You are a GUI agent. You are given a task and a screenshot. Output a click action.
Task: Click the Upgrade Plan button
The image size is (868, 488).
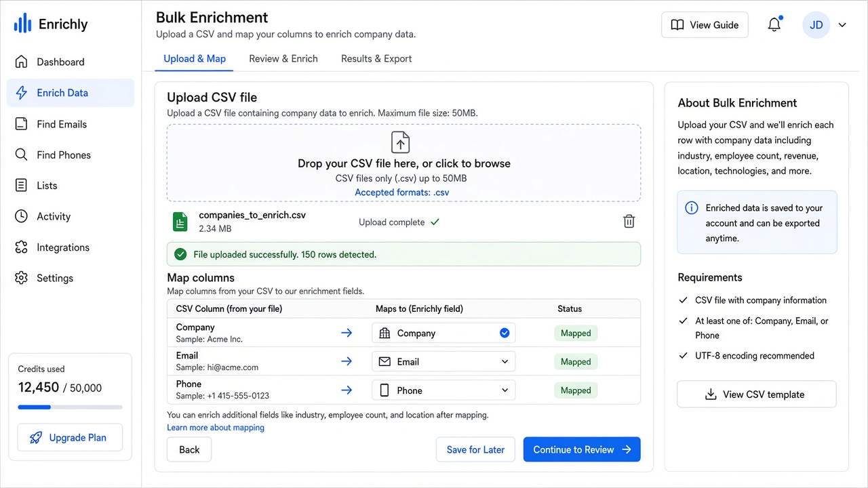71,438
